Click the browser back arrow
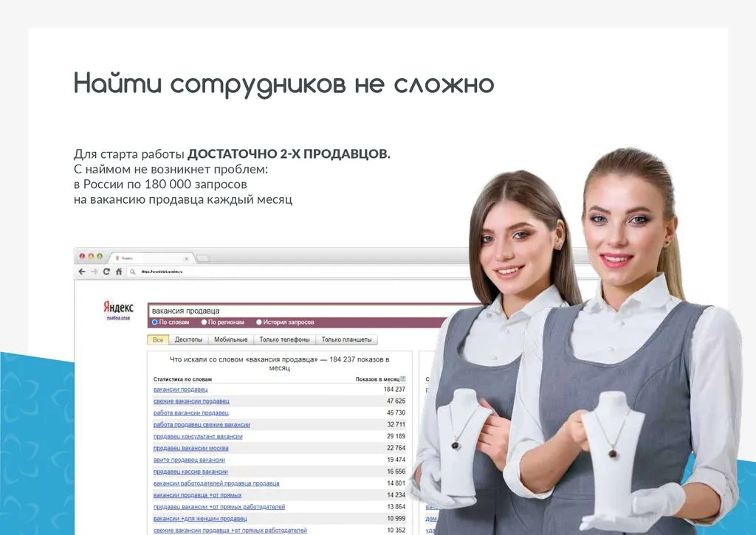Image resolution: width=756 pixels, height=535 pixels. coord(82,272)
